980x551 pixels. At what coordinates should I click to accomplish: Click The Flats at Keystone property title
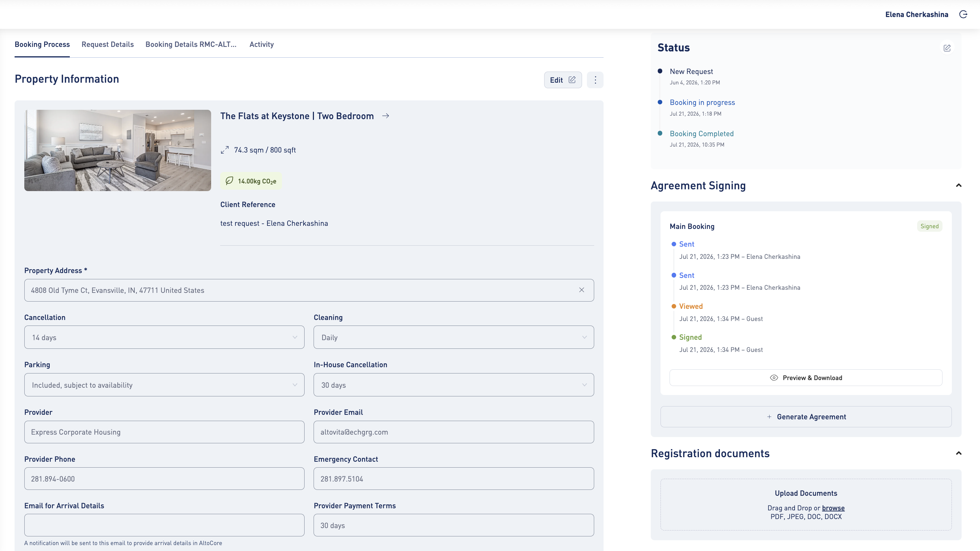(x=297, y=116)
